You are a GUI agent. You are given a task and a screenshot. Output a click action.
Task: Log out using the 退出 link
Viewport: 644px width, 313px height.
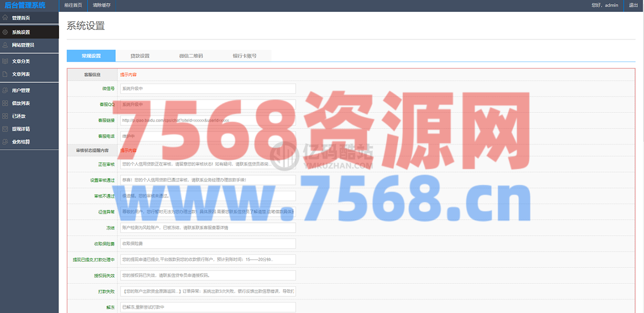point(633,5)
